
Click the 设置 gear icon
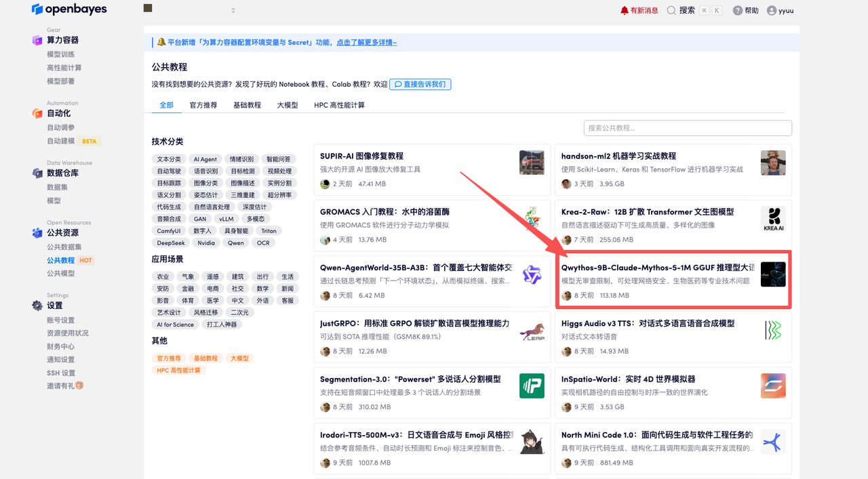37,306
